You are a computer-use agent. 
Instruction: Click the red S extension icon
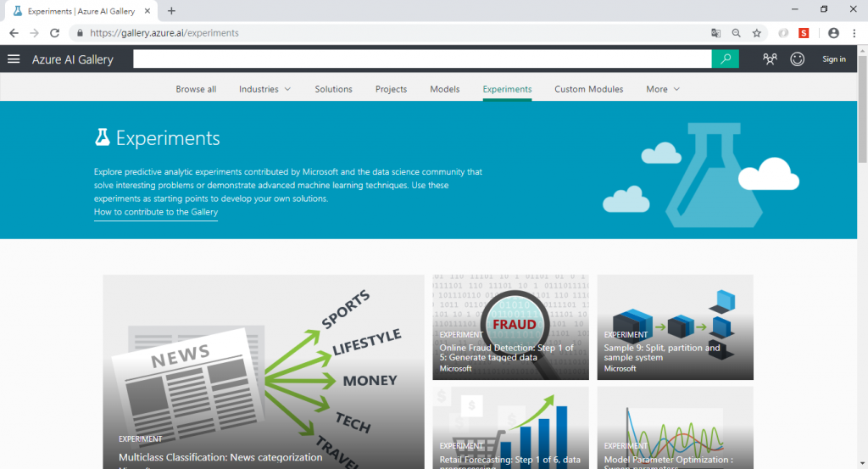[x=804, y=33]
